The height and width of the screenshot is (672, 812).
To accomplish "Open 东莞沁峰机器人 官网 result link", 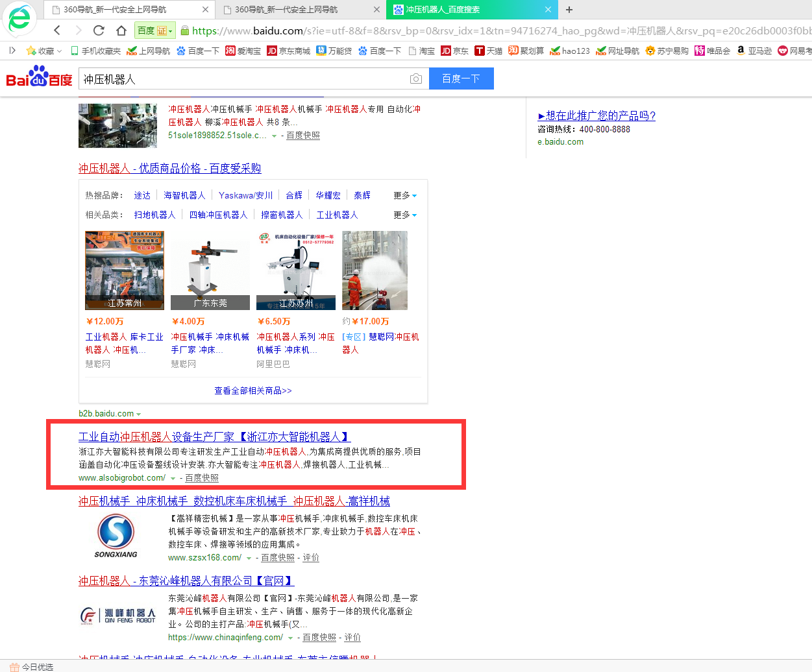I will 186,581.
